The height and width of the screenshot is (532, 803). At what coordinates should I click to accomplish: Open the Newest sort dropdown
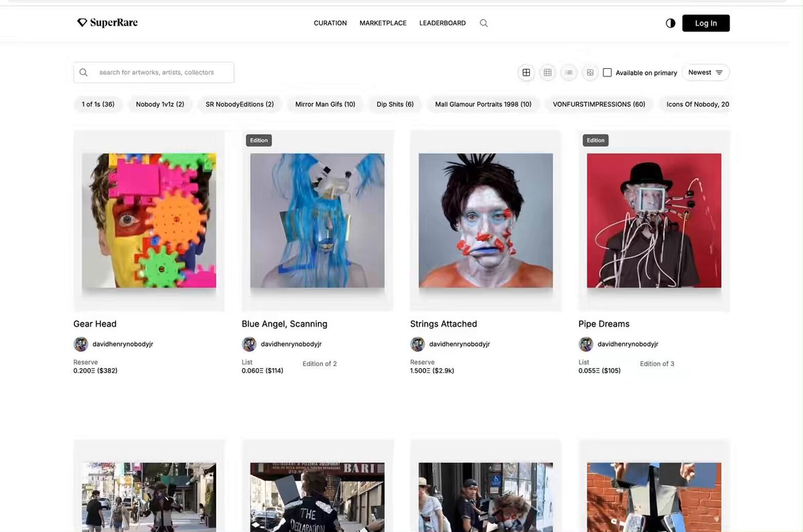pyautogui.click(x=705, y=72)
